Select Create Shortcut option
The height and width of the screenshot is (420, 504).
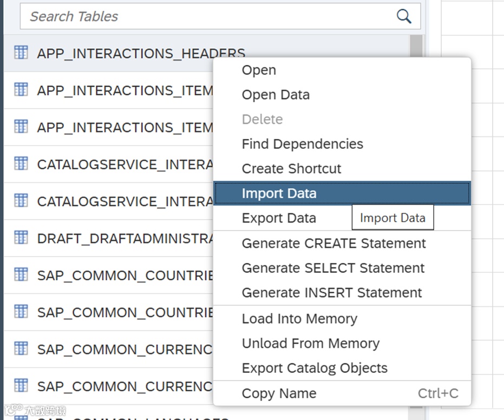pos(291,168)
